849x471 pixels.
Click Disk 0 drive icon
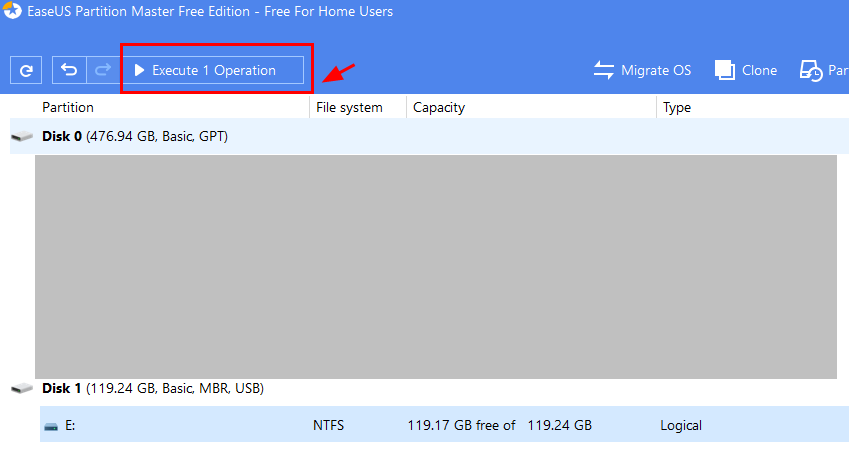(22, 136)
